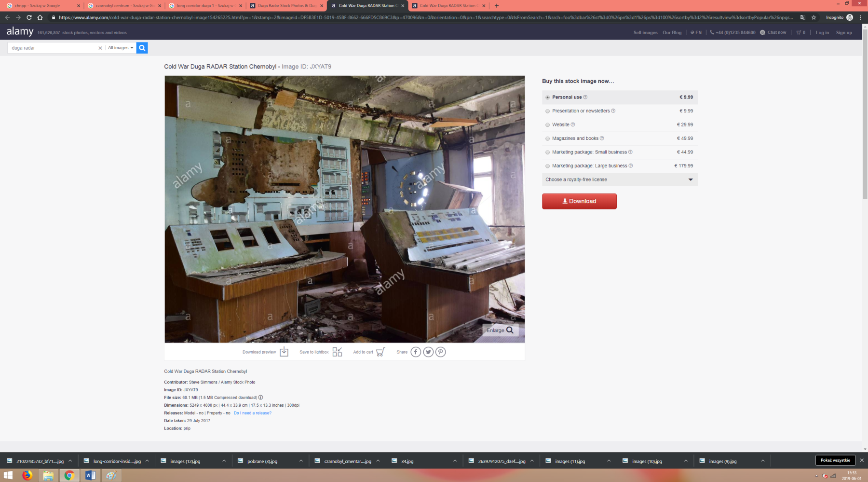Open Chrome from the Windows taskbar

(69, 475)
